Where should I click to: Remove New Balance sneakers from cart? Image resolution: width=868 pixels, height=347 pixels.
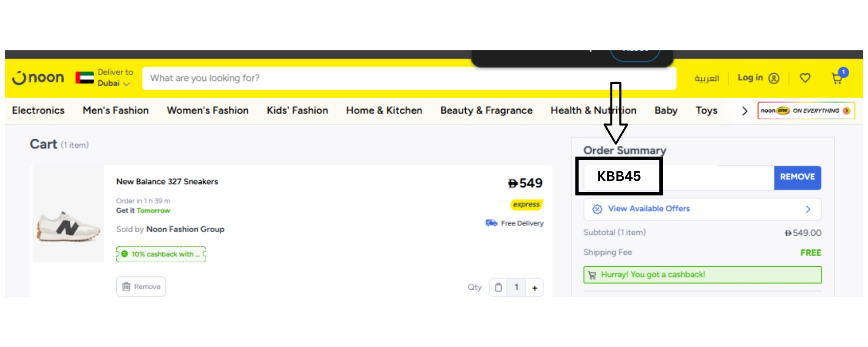(141, 287)
